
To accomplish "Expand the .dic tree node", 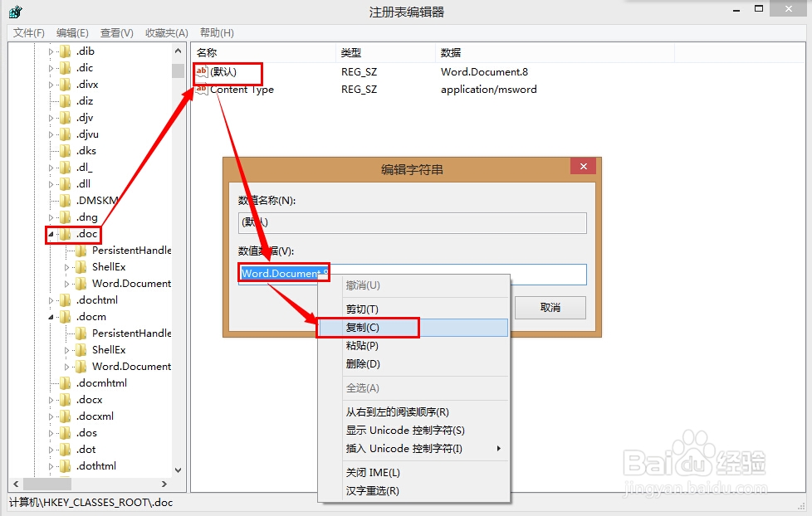I will (x=51, y=68).
